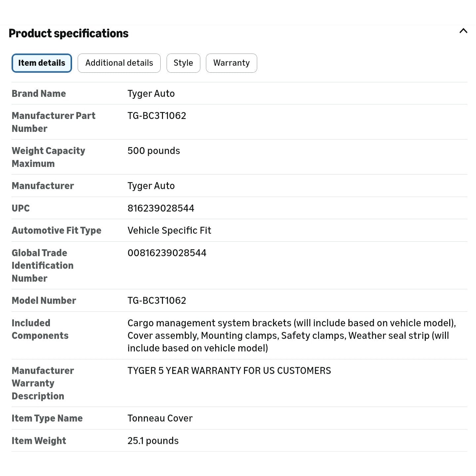Select the Item details tab
This screenshot has height=476, width=476.
pos(42,63)
